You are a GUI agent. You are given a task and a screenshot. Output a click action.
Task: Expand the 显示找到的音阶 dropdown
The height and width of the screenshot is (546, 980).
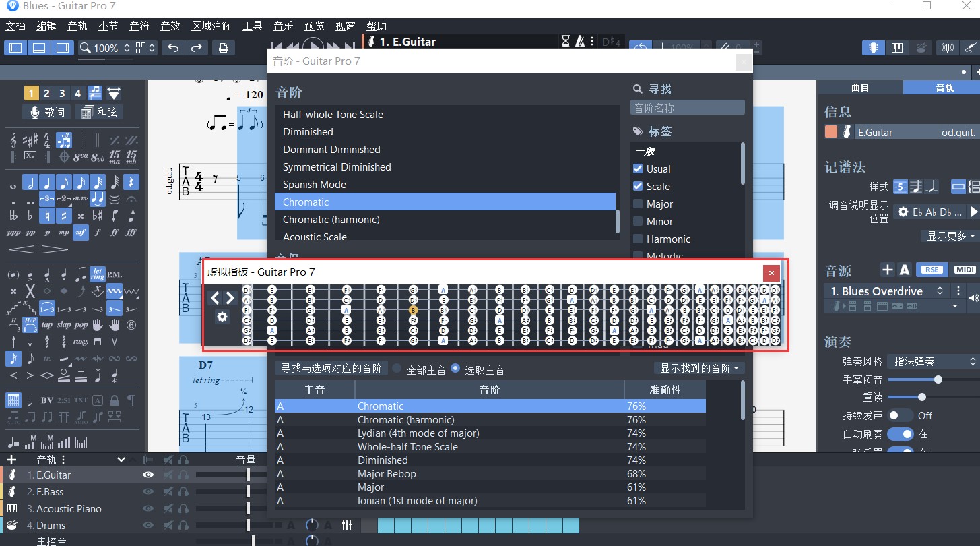point(699,368)
